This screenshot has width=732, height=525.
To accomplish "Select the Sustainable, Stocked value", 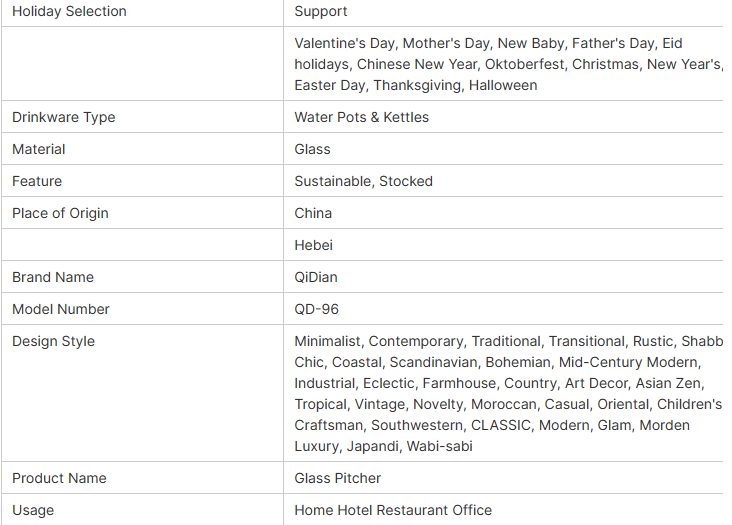I will 364,181.
